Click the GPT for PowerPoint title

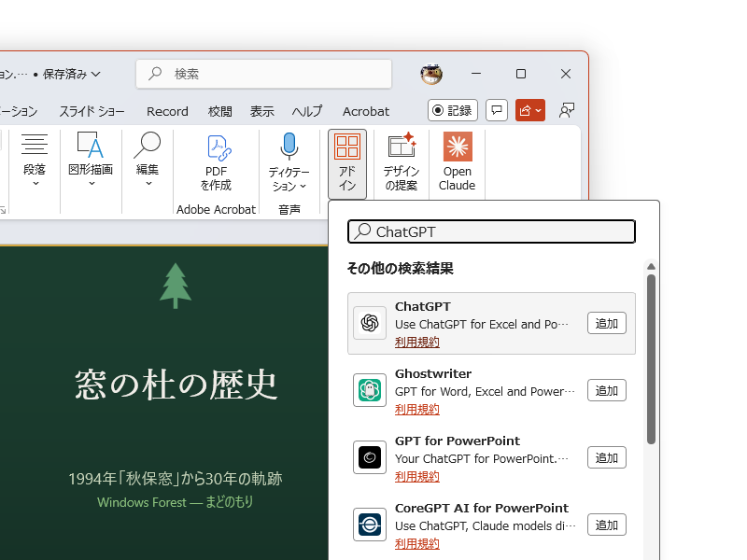(458, 441)
